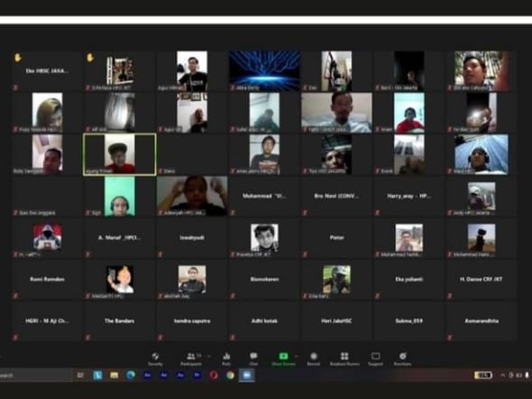Viewport: 532px width, 399px height.
Task: Open the Reactions menu
Action: tap(402, 358)
